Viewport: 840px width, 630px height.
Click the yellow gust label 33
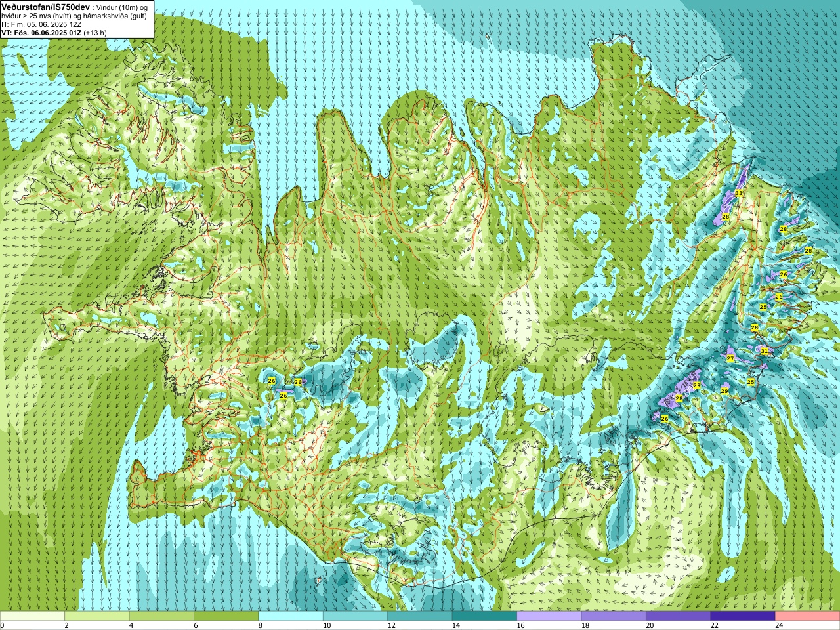pyautogui.click(x=739, y=193)
